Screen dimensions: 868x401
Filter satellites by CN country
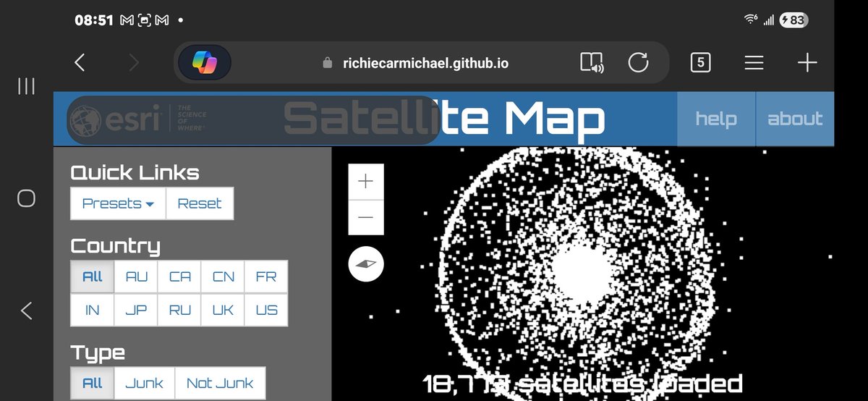tap(223, 277)
